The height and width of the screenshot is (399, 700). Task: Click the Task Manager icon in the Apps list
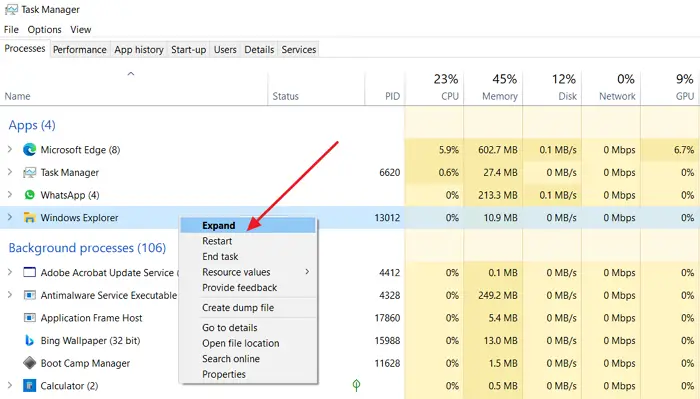click(29, 172)
